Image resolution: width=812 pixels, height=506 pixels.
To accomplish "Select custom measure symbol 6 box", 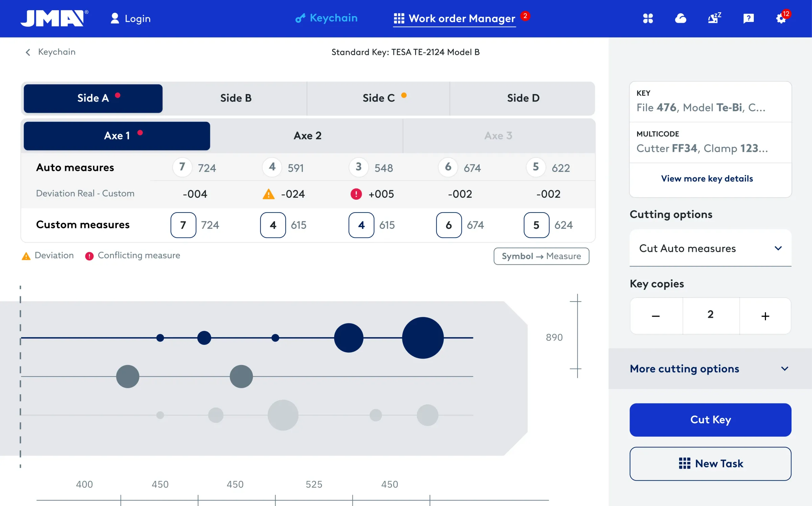I will (x=449, y=225).
